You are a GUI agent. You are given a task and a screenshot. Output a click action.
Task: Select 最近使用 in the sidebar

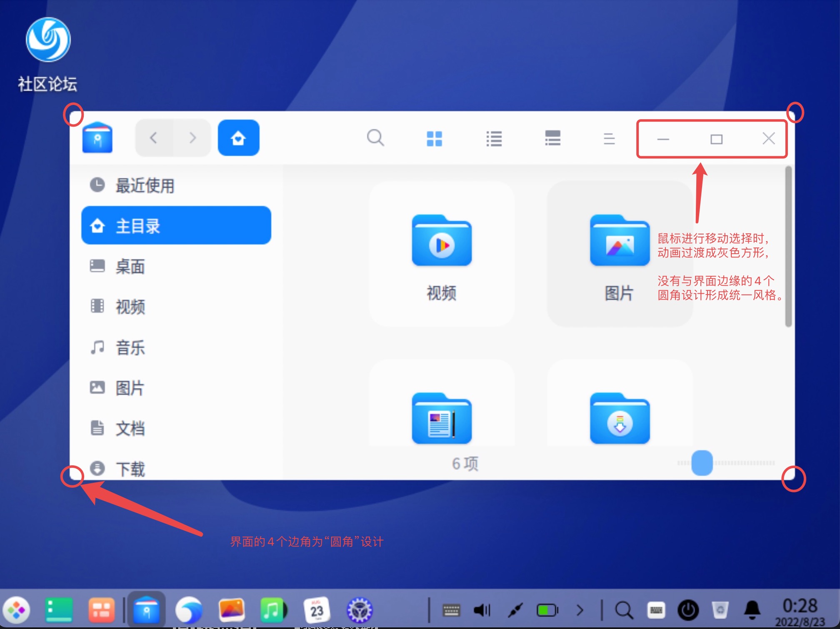[x=144, y=185]
